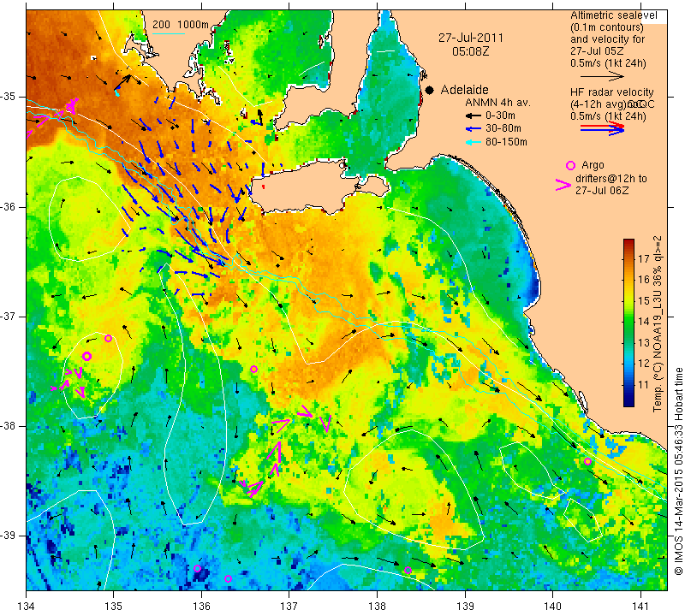Image resolution: width=685 pixels, height=616 pixels.
Task: Click the 140 longitude axis label
Action: (552, 607)
